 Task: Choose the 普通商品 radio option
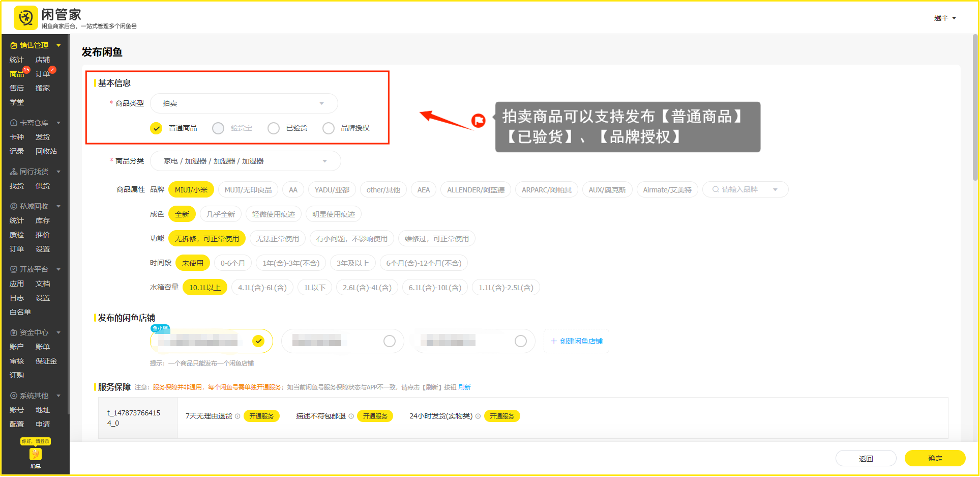[x=156, y=128]
